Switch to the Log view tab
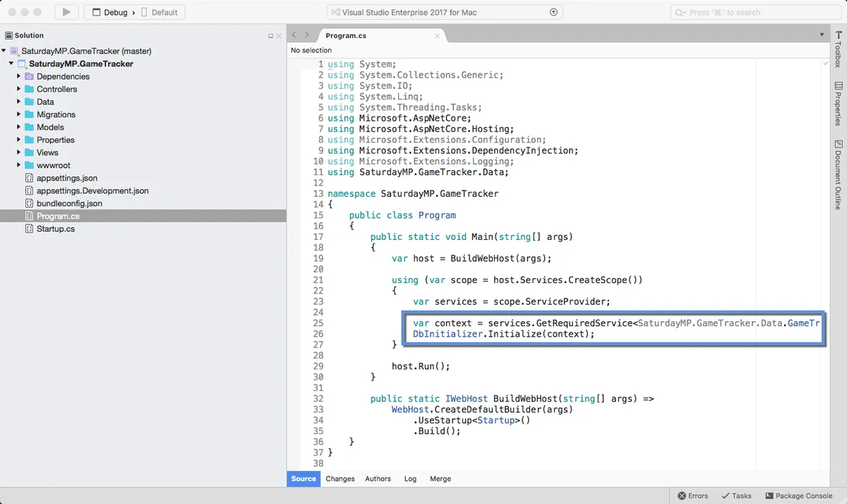Screen dimensions: 847x504 [410, 479]
